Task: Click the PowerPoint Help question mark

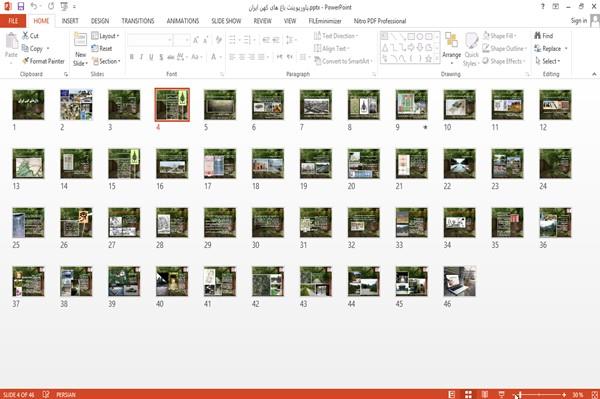Action: tap(542, 7)
